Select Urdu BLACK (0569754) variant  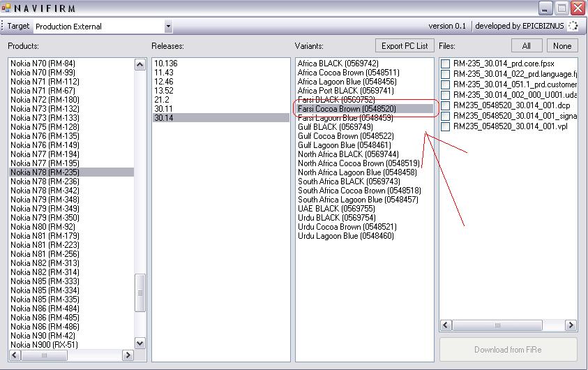coord(365,218)
